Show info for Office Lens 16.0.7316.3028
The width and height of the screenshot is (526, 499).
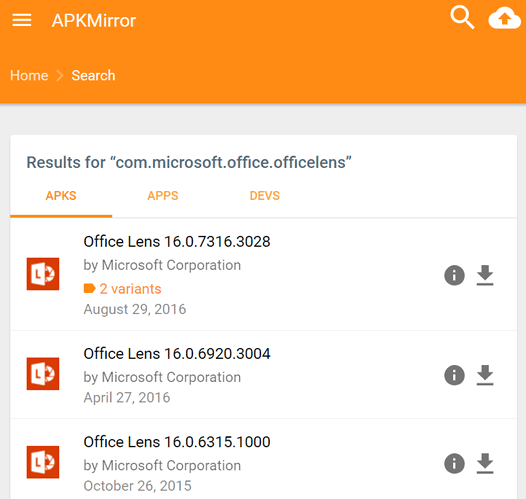click(454, 275)
